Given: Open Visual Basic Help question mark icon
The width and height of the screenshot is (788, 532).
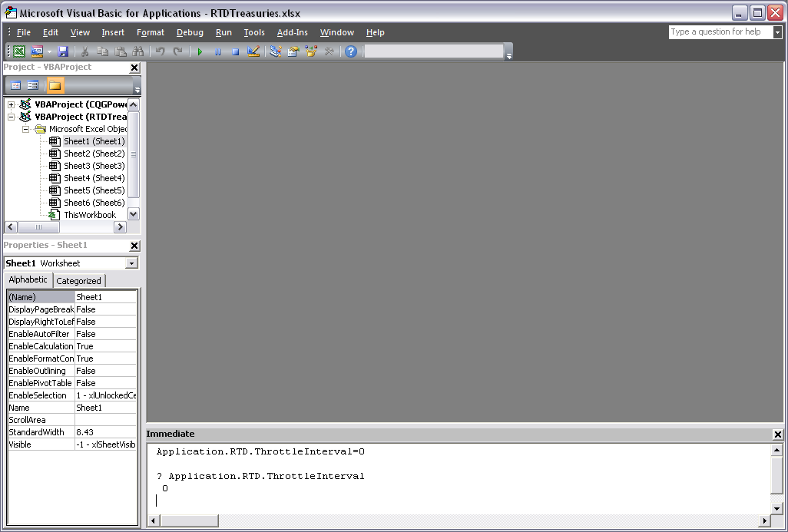Looking at the screenshot, I should point(351,51).
